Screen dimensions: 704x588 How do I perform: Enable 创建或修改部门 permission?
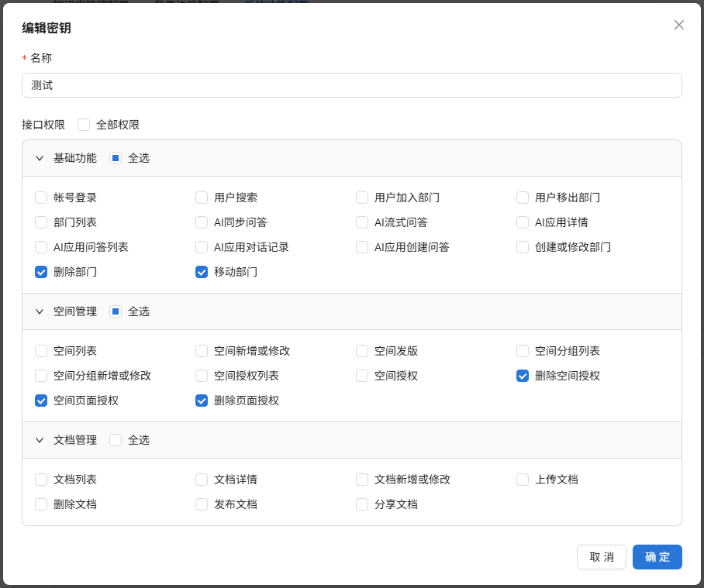(522, 247)
